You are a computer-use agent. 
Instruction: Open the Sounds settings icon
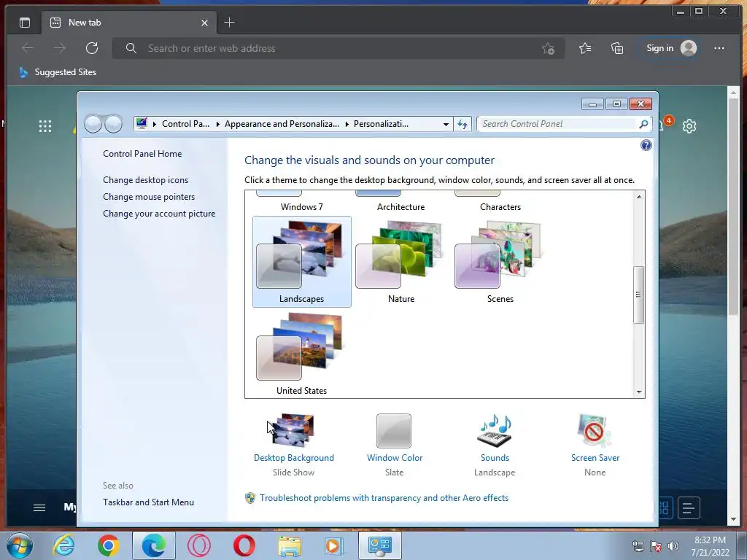coord(495,430)
